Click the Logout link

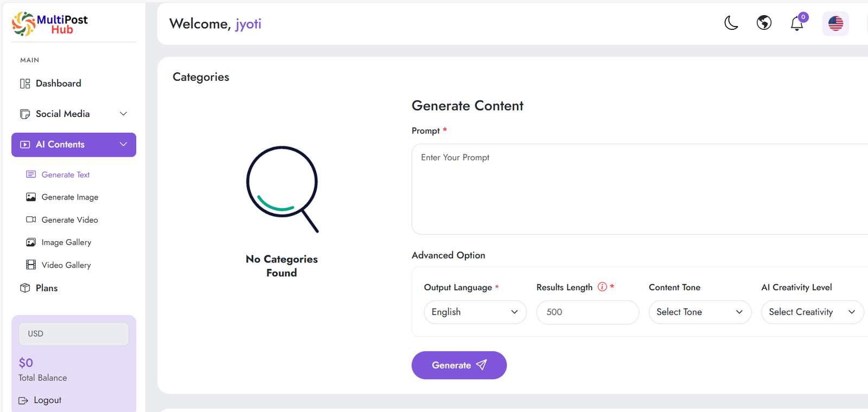click(47, 400)
